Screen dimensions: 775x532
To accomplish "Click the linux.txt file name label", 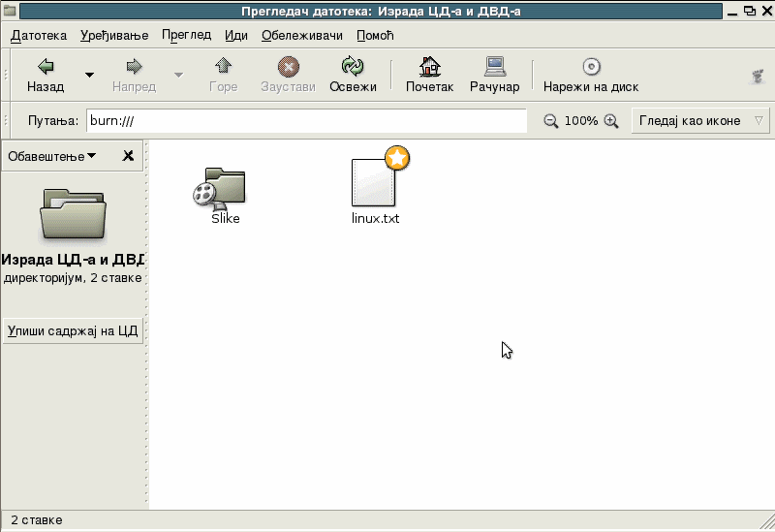I will [375, 219].
